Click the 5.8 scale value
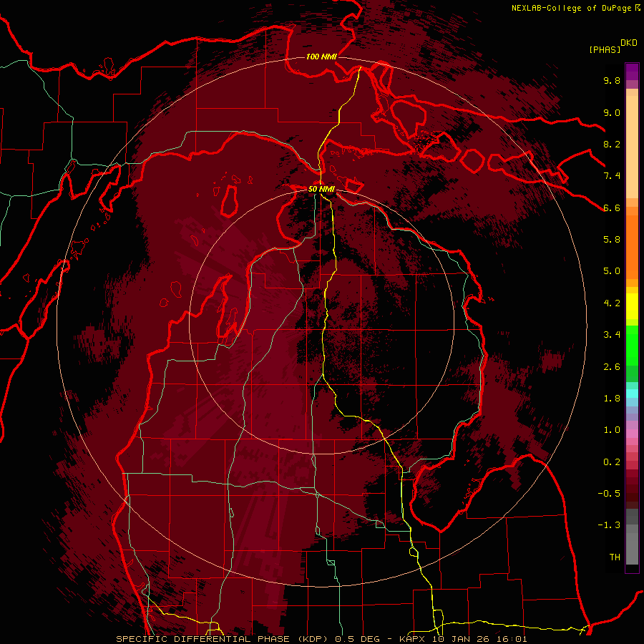644x644 pixels. (x=612, y=240)
